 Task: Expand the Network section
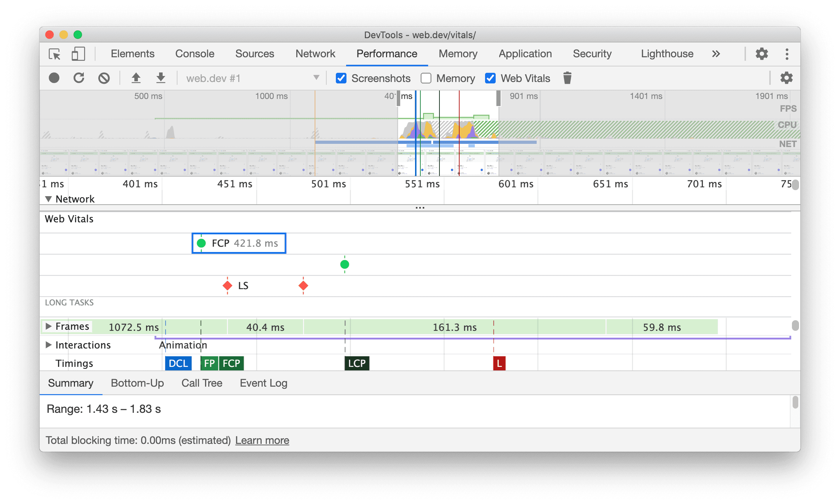click(x=47, y=199)
